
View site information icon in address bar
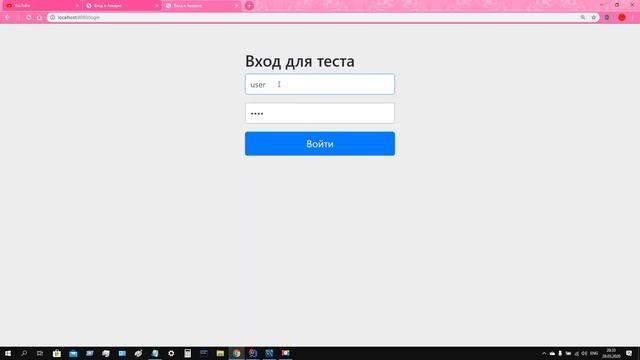point(52,18)
